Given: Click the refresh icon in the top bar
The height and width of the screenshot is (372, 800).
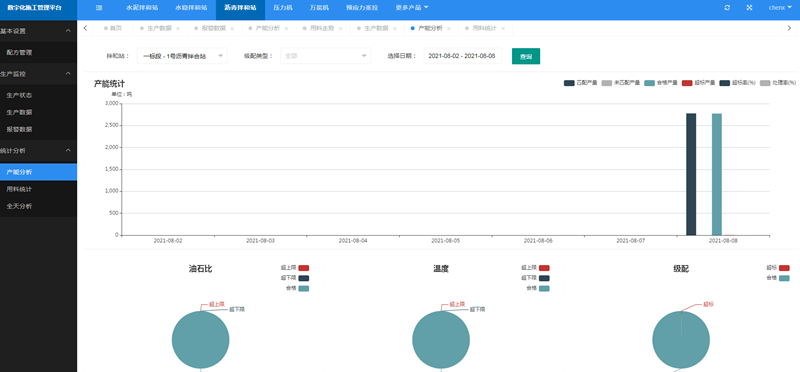Looking at the screenshot, I should (x=727, y=8).
